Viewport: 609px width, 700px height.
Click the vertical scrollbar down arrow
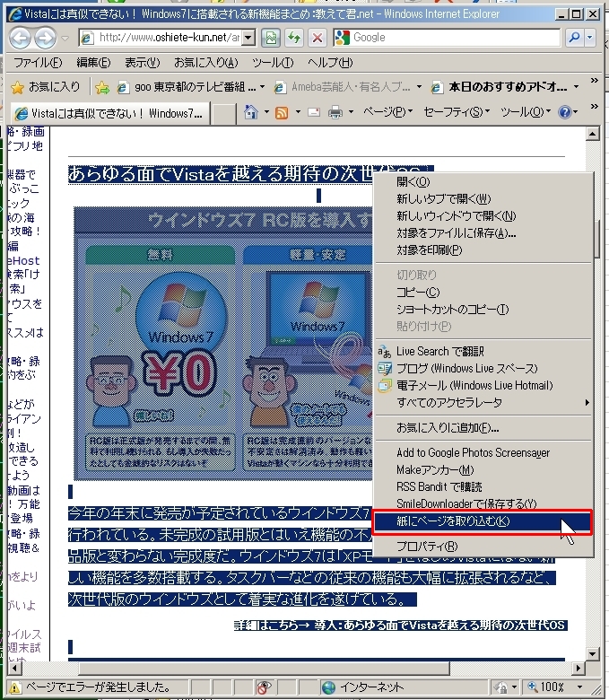point(593,654)
